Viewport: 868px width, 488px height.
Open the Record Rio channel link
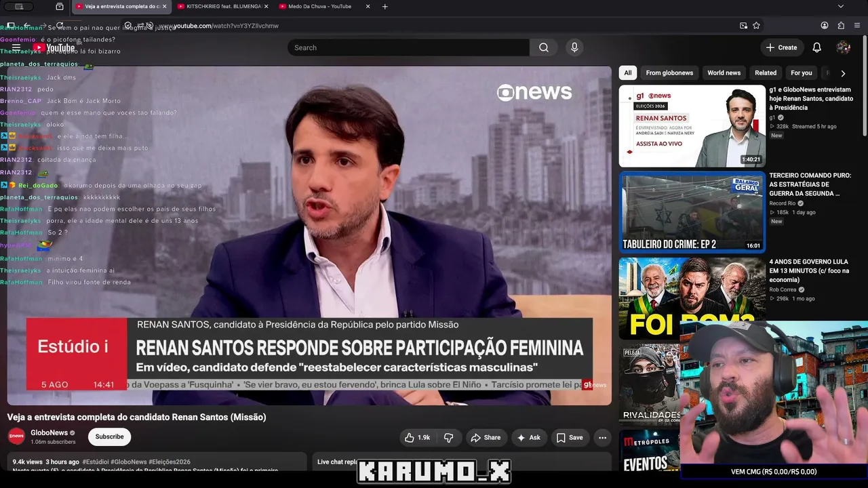tap(783, 203)
